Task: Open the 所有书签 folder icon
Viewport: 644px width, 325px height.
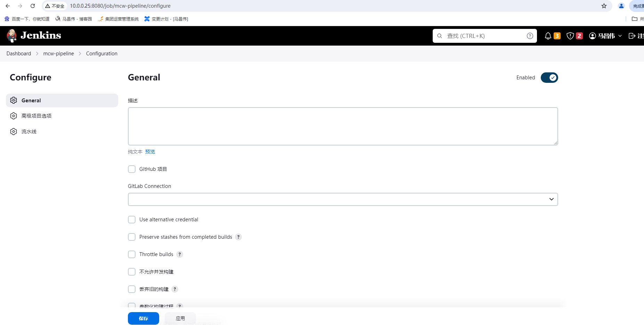Action: pos(635,19)
